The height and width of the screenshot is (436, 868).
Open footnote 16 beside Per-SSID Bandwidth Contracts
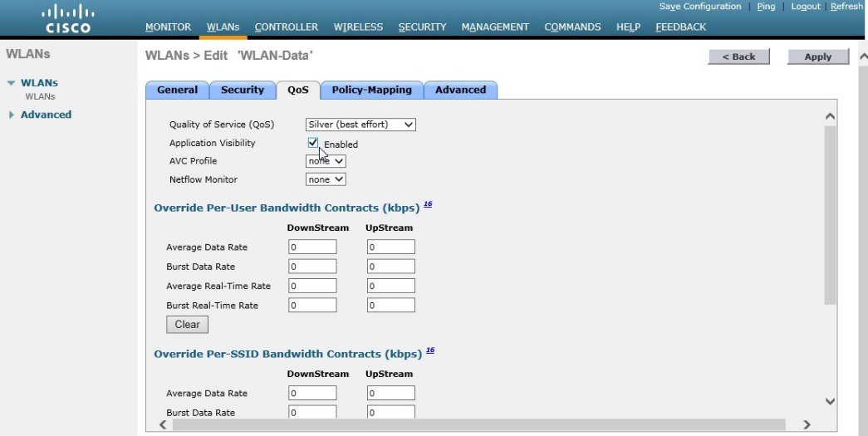pyautogui.click(x=430, y=350)
